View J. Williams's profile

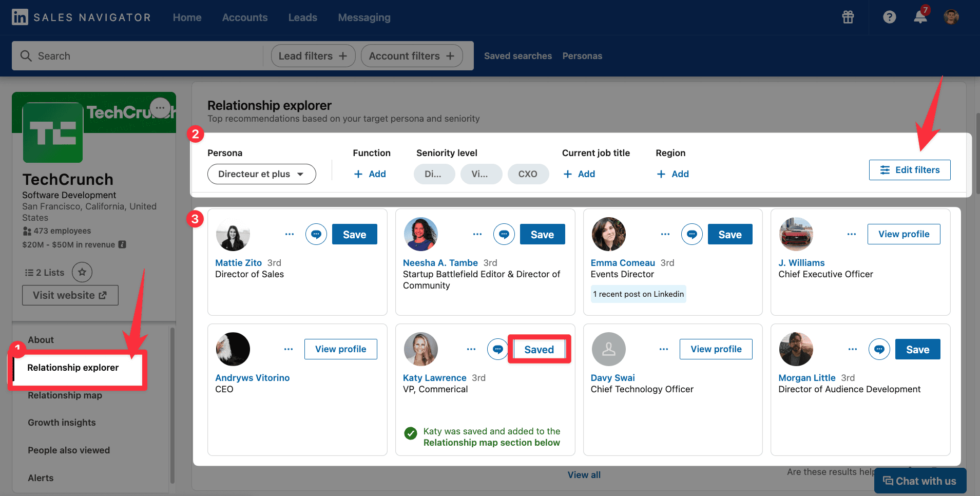pos(904,234)
